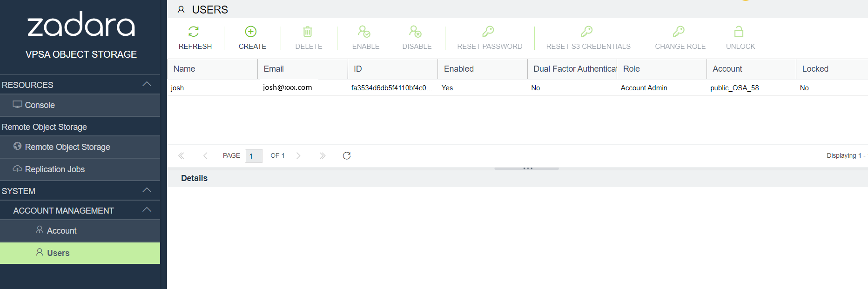Collapse the SYSTEM section chevron

pos(147,190)
